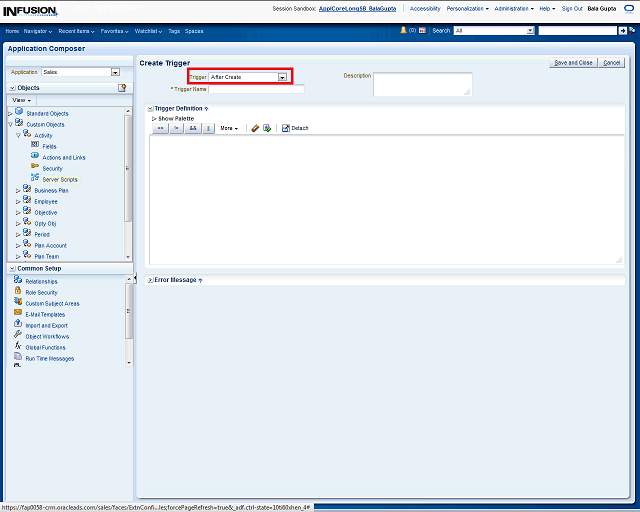Insert the || operator button
This screenshot has height=512, width=640.
coord(209,128)
